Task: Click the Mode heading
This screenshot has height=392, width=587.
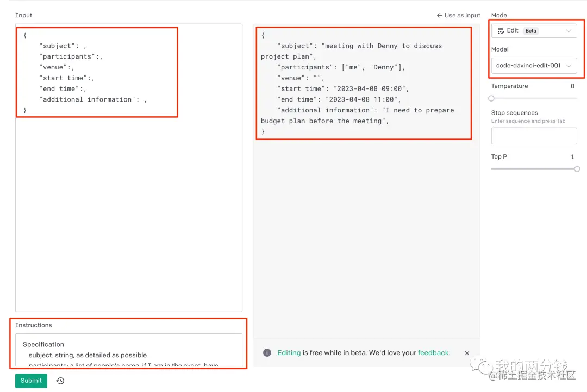Action: pos(499,15)
